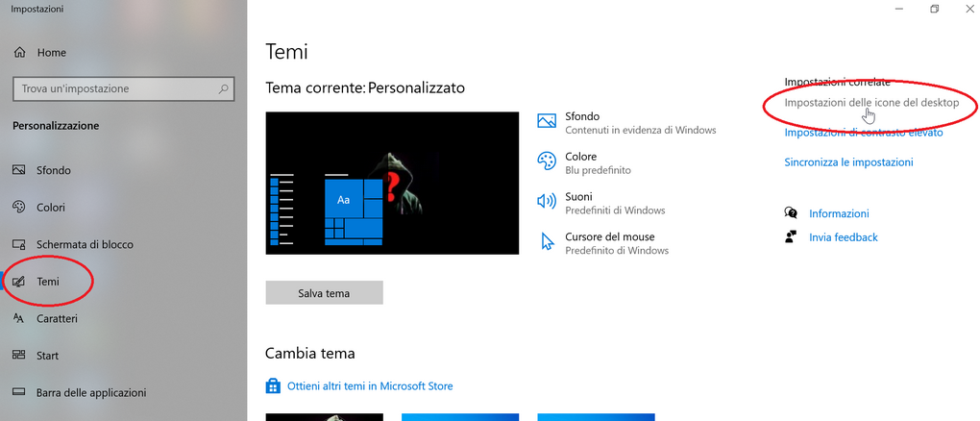Viewport: 980px width, 421px height.
Task: Click the Home icon in sidebar
Action: coord(19,53)
